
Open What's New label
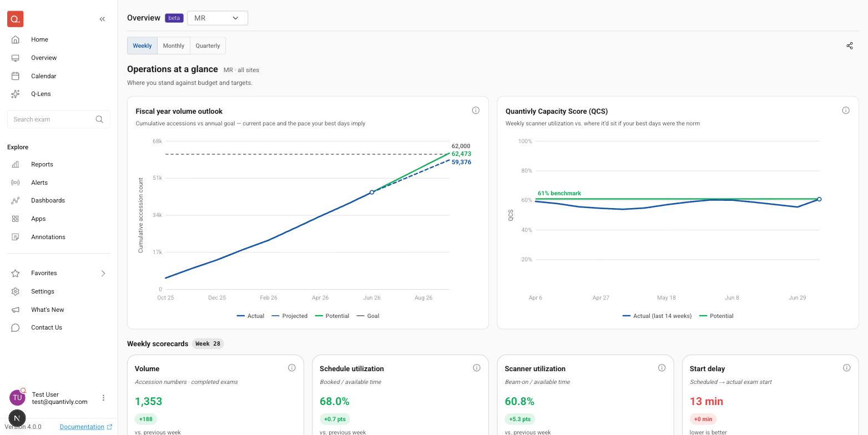(48, 310)
